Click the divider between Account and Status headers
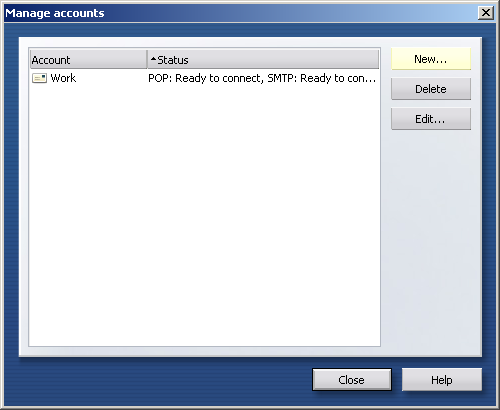Viewport: 500px width, 410px height. point(147,60)
